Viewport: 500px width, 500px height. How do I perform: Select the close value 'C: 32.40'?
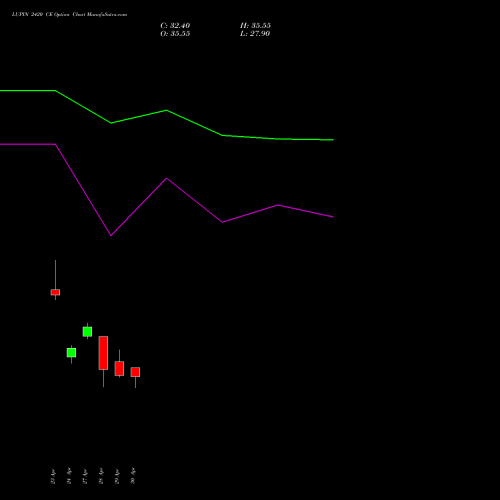point(175,26)
